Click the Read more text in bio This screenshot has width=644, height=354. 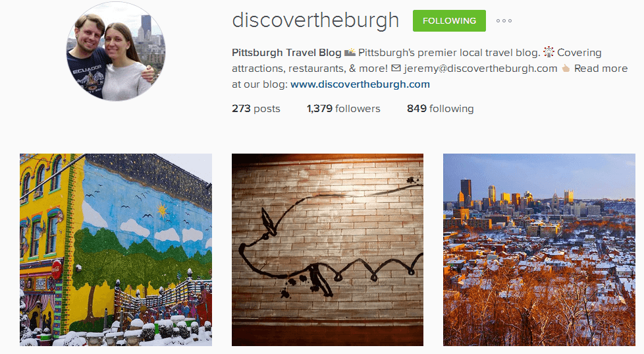(x=601, y=69)
